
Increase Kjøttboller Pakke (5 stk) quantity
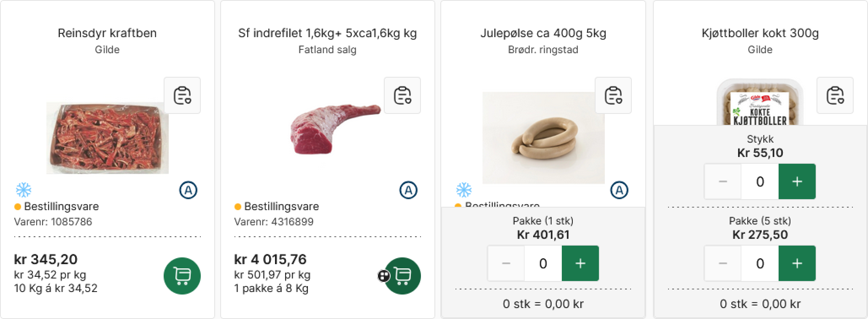coord(797,263)
